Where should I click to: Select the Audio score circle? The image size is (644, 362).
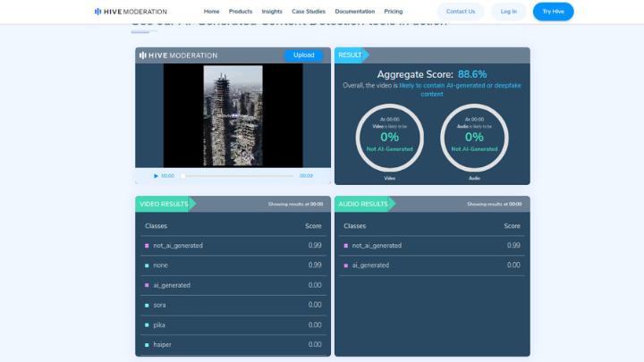[474, 137]
